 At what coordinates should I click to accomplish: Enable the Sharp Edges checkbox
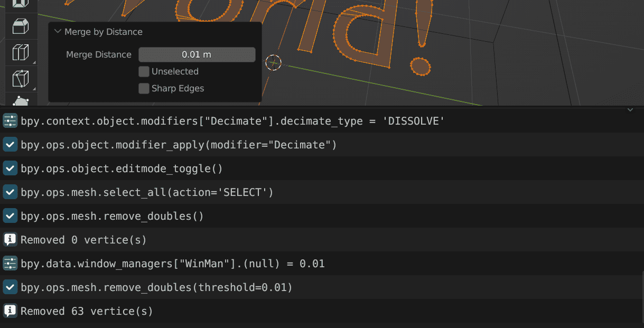144,88
